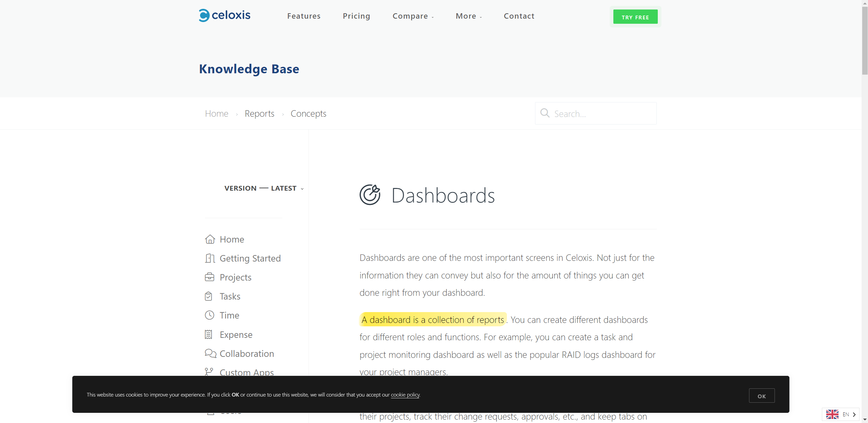Expand the EN language selector arrow
This screenshot has width=868, height=423.
tap(854, 415)
